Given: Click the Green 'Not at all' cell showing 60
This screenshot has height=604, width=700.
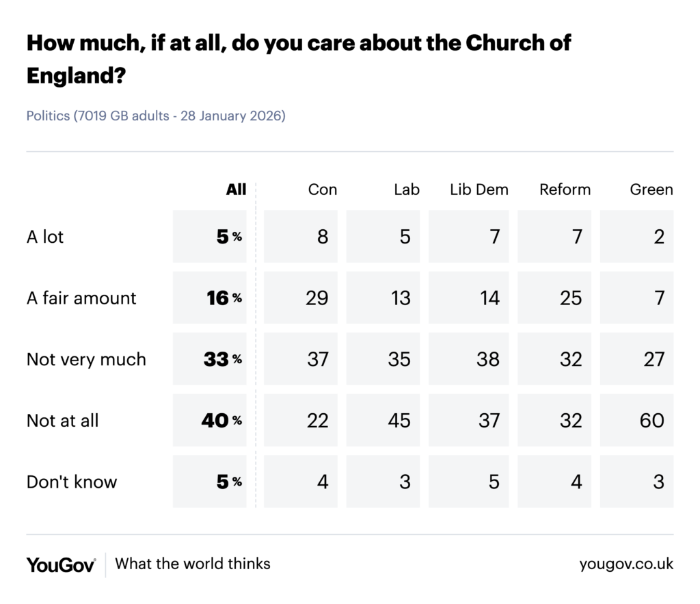Looking at the screenshot, I should click(637, 421).
